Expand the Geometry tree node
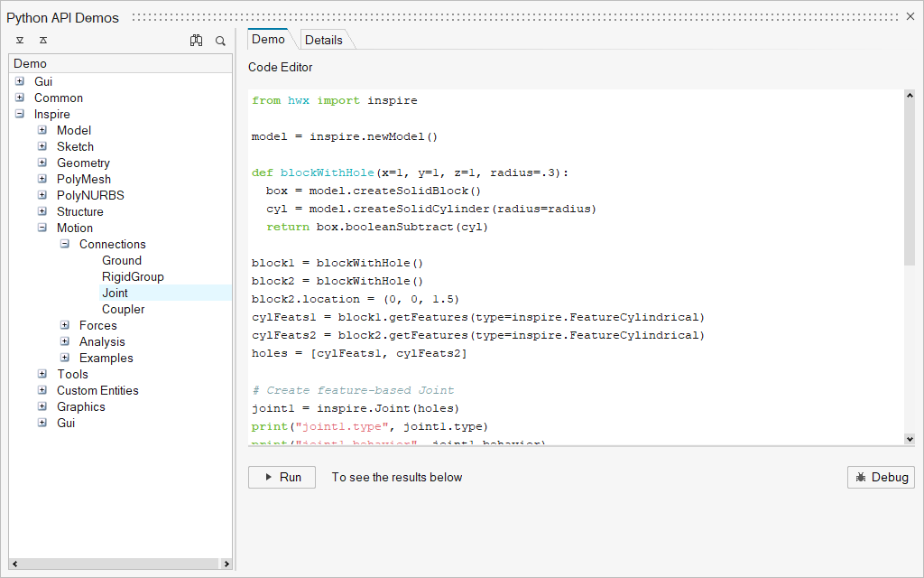The image size is (924, 578). coord(42,163)
